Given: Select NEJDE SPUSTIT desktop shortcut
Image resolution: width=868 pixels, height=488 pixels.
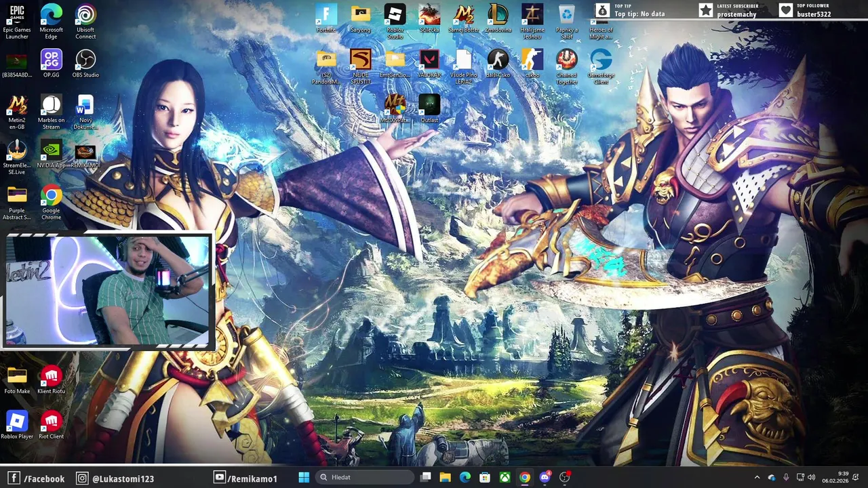Looking at the screenshot, I should tap(361, 67).
